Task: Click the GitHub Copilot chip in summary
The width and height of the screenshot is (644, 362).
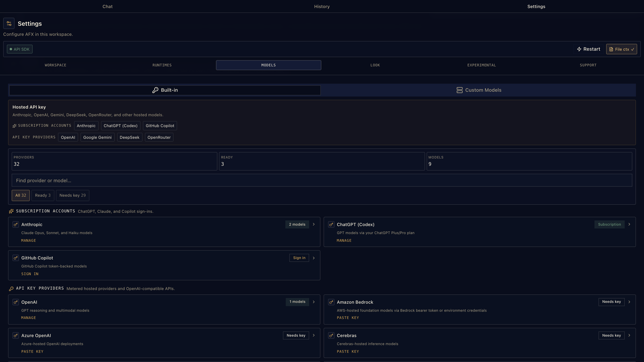Action: tap(160, 126)
